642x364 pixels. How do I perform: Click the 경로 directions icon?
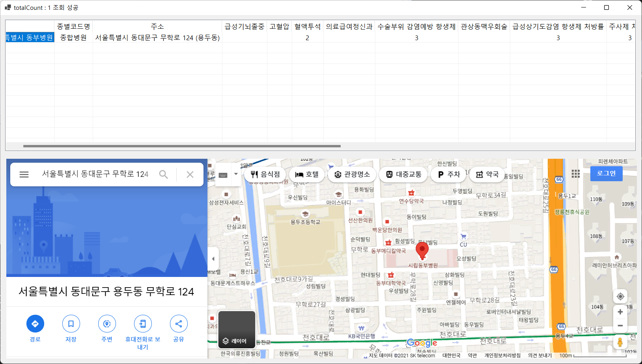click(x=35, y=324)
